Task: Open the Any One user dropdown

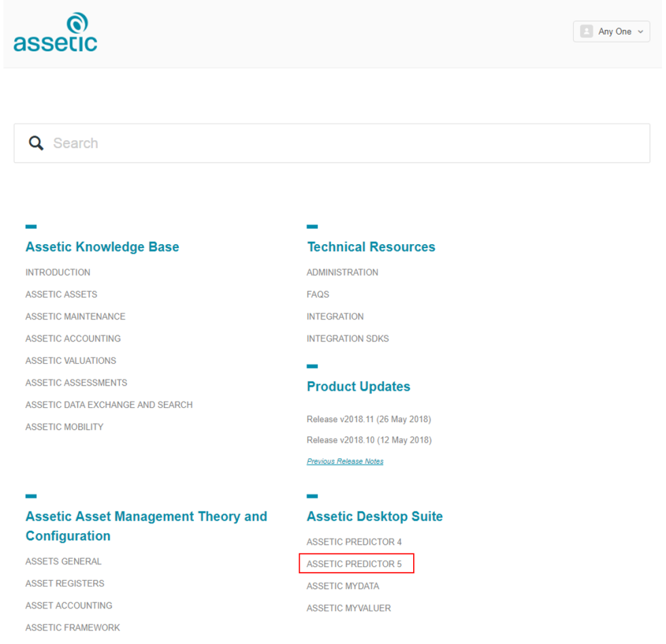Action: click(x=612, y=31)
